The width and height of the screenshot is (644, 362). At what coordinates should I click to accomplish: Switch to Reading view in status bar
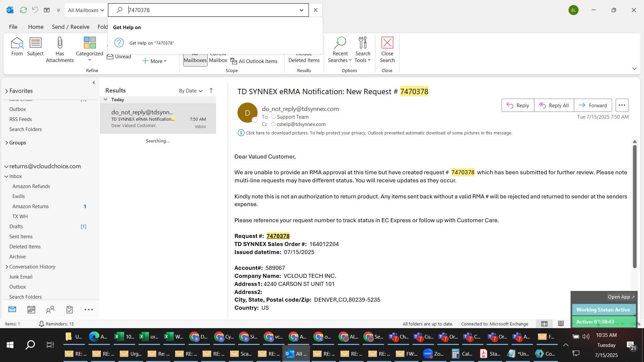[561, 324]
